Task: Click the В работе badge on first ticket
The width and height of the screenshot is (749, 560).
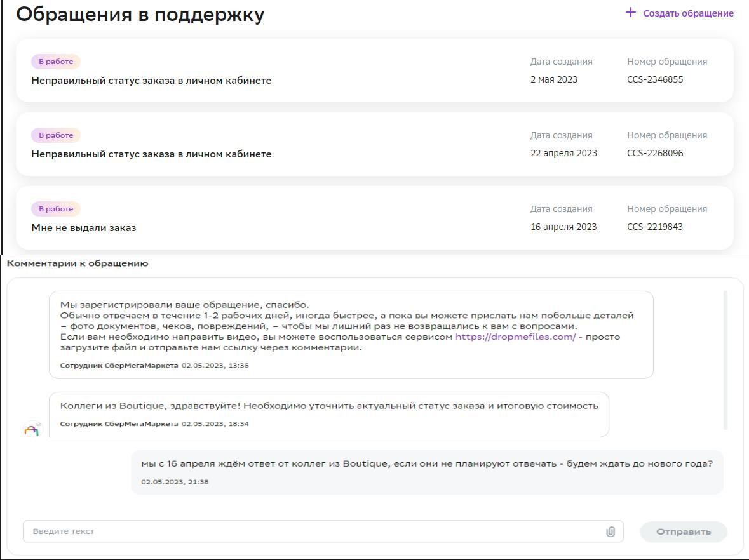Action: click(x=56, y=62)
